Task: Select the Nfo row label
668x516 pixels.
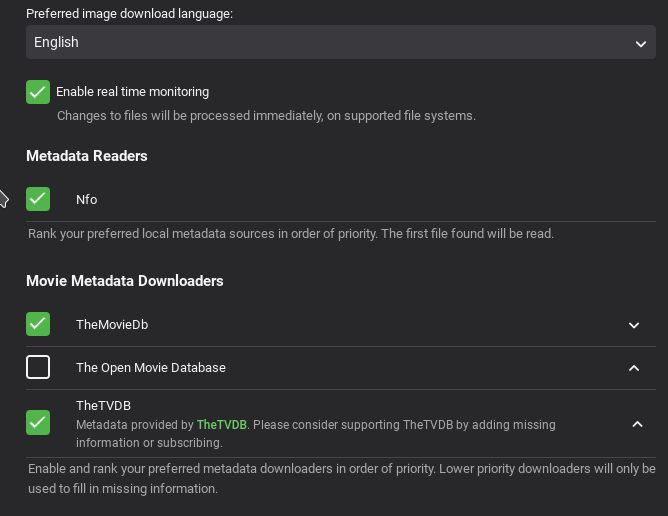Action: (87, 200)
